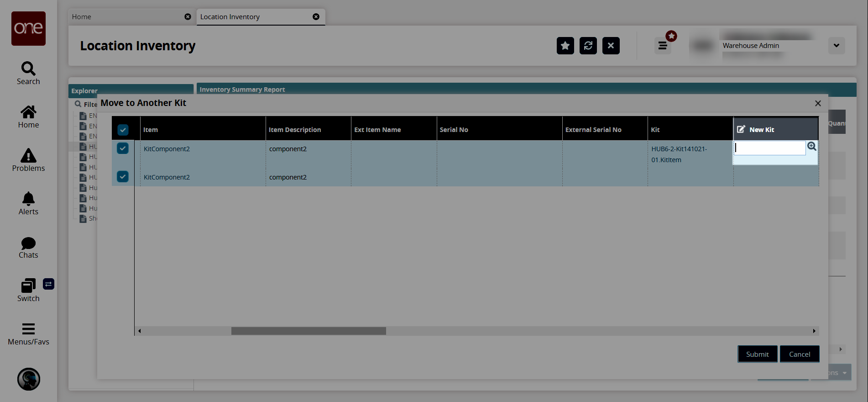Screen dimensions: 868x402
Task: Click the External Serial No column header
Action: point(605,130)
